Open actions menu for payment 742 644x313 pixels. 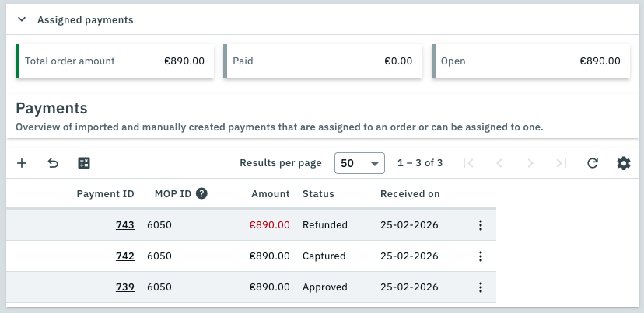(x=481, y=256)
